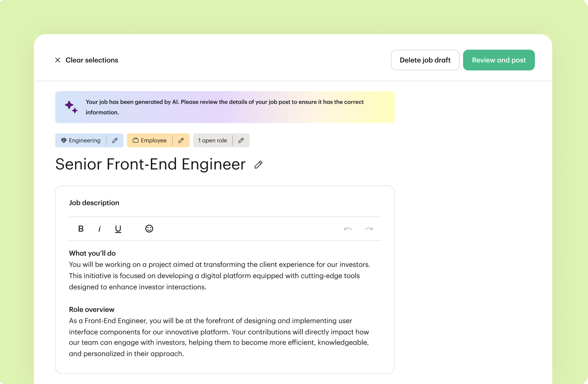Viewport: 588px width, 384px height.
Task: Click the Review and post button
Action: [x=498, y=60]
